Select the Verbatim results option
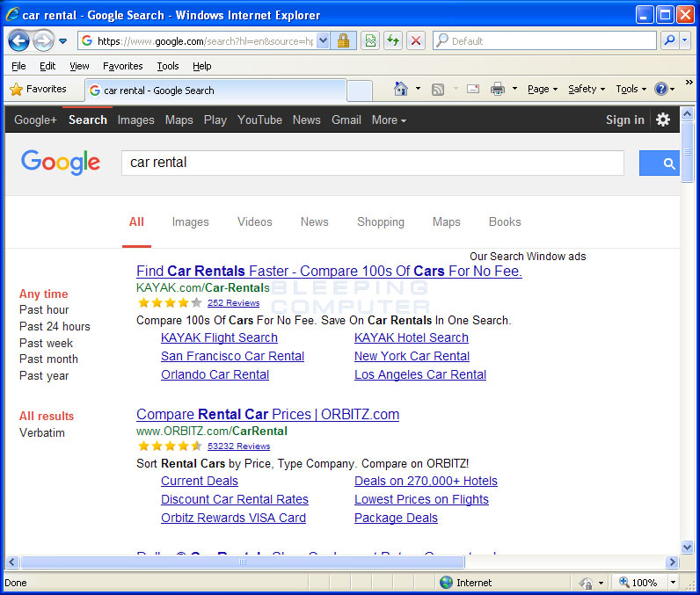The width and height of the screenshot is (700, 595). click(42, 433)
